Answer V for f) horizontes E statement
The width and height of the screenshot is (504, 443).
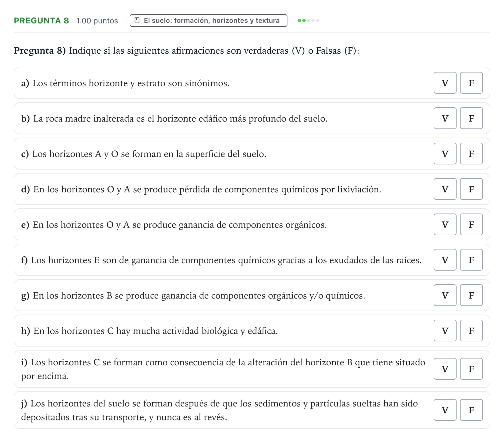[445, 260]
